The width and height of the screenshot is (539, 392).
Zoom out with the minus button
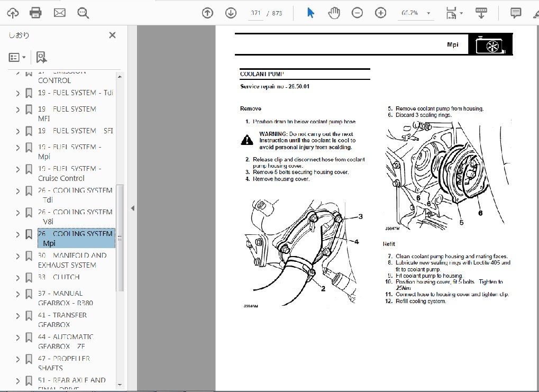[357, 13]
